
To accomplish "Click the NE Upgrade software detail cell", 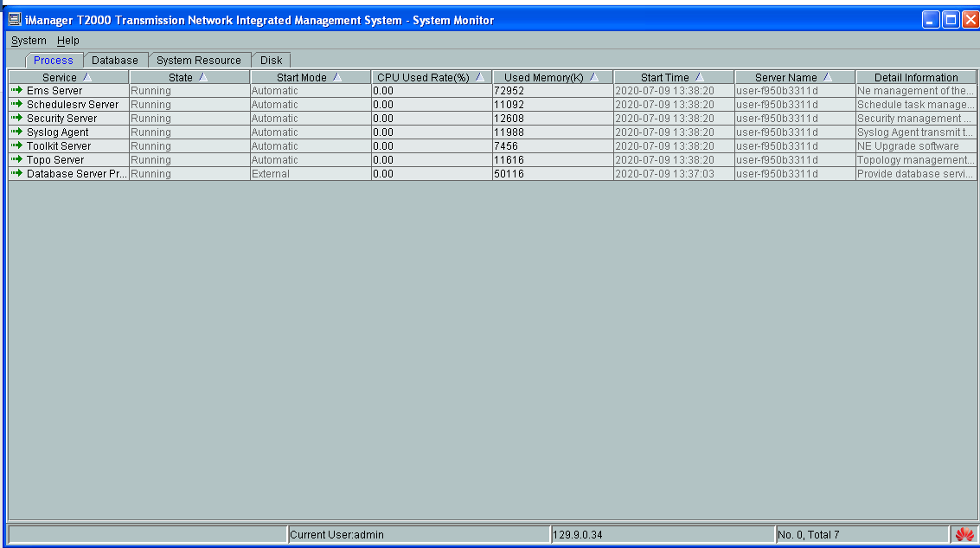I will coord(916,145).
